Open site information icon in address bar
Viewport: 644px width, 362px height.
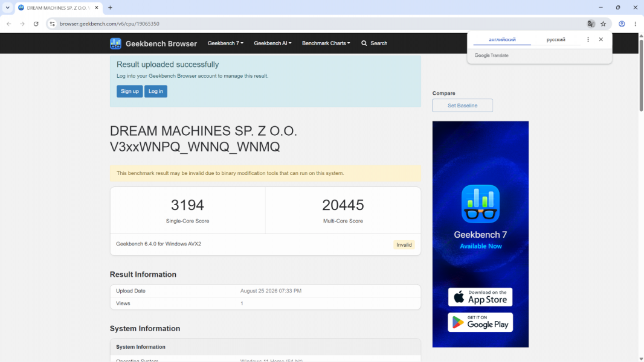(52, 24)
